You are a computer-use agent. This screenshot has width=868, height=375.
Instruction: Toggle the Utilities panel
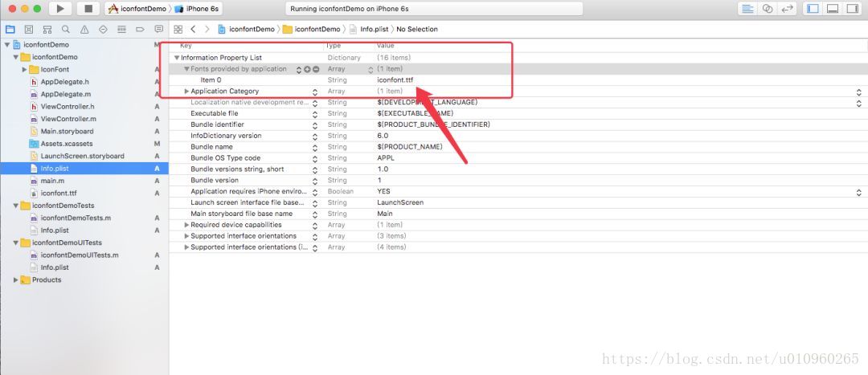point(852,8)
